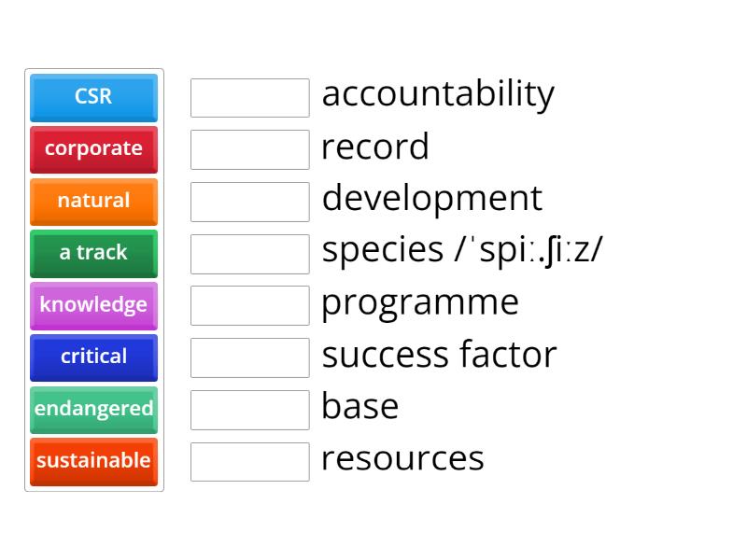Click the empty box beside 'base'
The image size is (747, 560).
pos(249,410)
